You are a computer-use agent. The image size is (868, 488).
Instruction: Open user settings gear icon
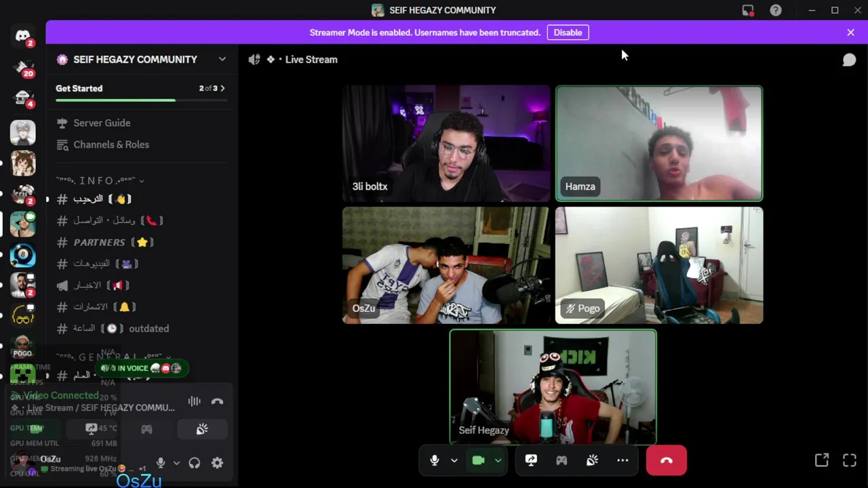217,463
